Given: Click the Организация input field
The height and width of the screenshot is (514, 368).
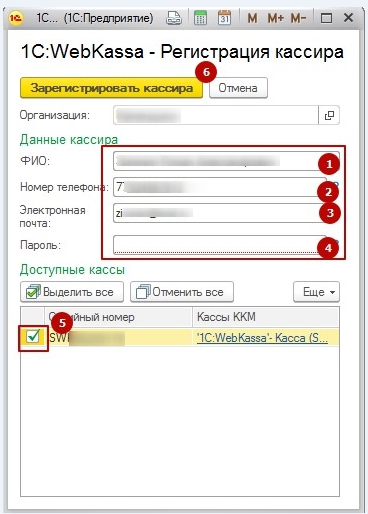Looking at the screenshot, I should coord(216,115).
